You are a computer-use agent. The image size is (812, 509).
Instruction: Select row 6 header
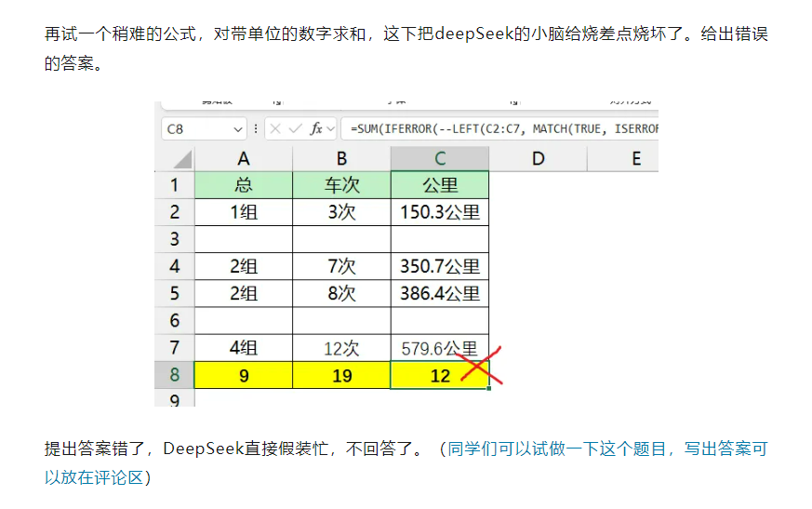click(x=175, y=320)
